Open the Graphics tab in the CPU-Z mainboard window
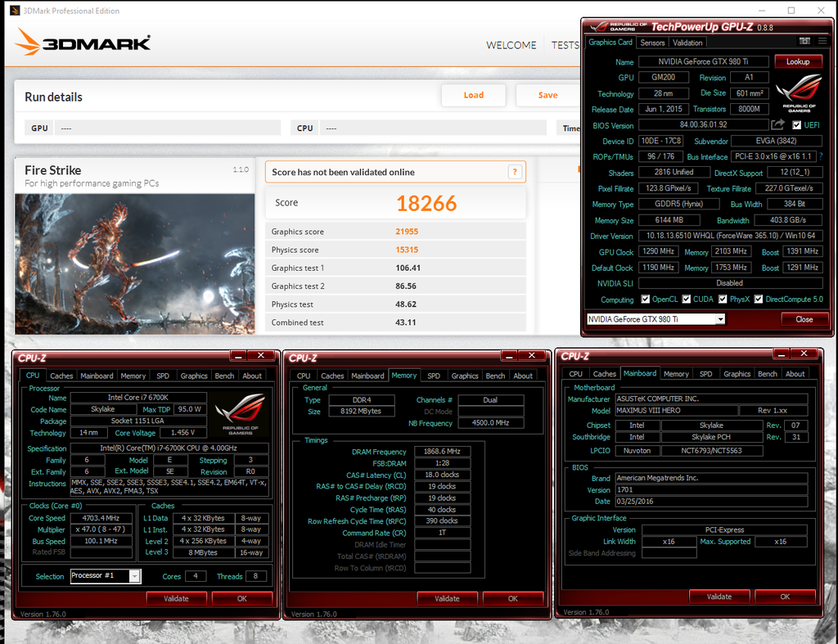Viewport: 838px width, 644px height. point(737,374)
